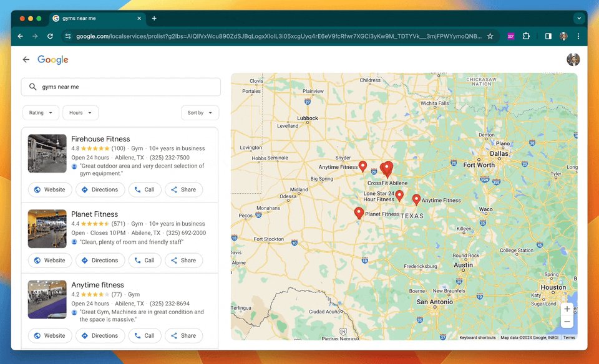Reload the page with the refresh icon
Viewport: 599px width, 364px height.
click(x=50, y=36)
